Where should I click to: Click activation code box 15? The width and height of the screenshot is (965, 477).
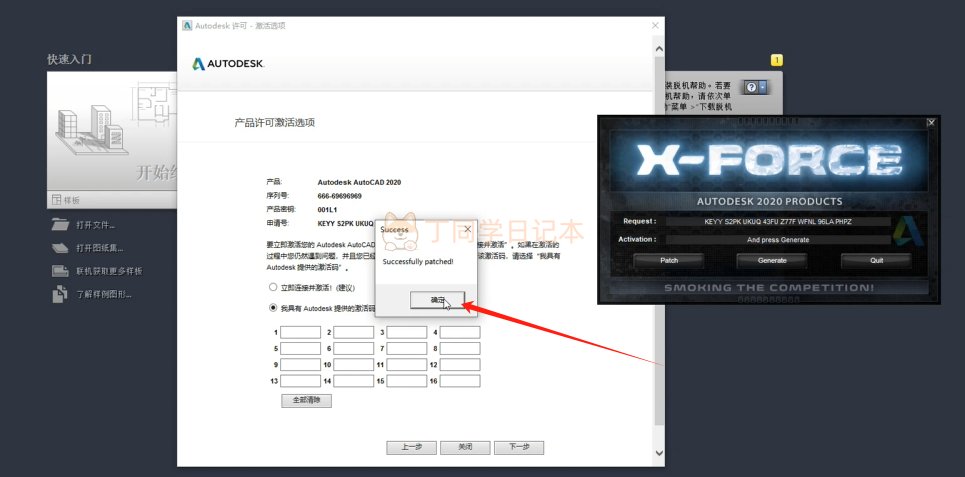(407, 381)
